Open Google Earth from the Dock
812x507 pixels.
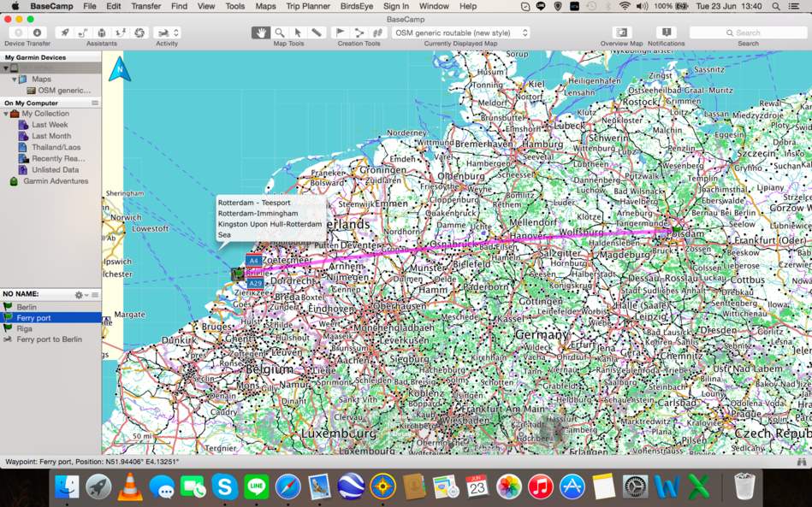pos(351,486)
